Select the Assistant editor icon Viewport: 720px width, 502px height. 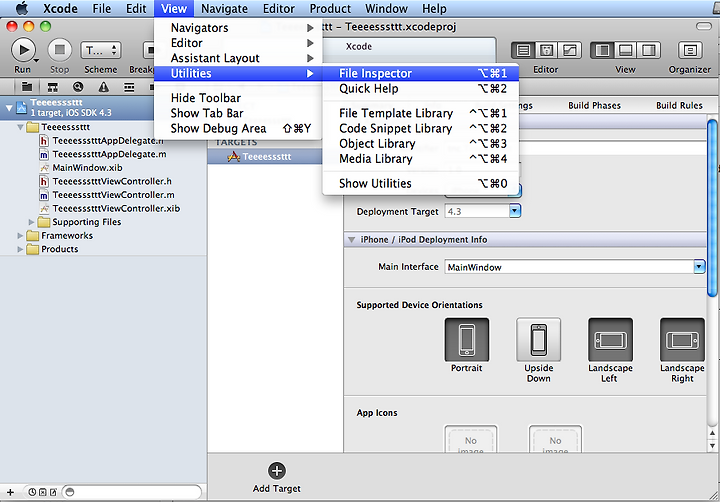(546, 50)
